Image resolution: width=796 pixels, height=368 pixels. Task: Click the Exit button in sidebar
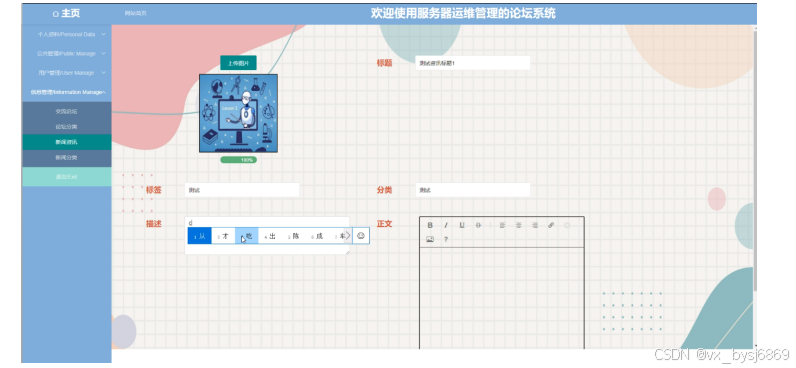pyautogui.click(x=67, y=177)
